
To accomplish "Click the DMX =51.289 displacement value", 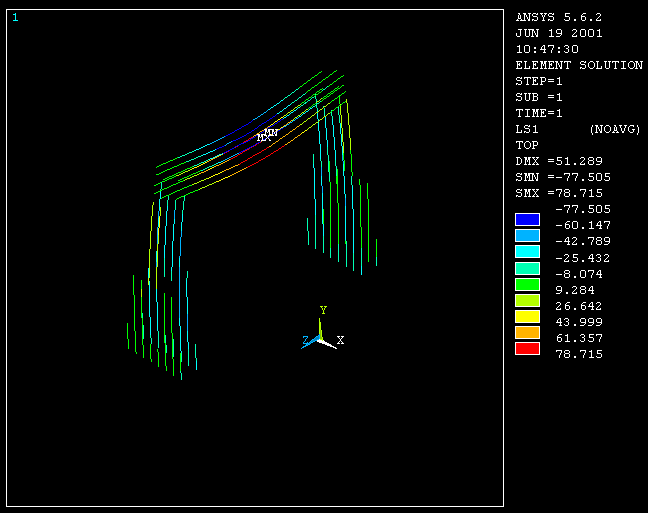I will (x=557, y=161).
